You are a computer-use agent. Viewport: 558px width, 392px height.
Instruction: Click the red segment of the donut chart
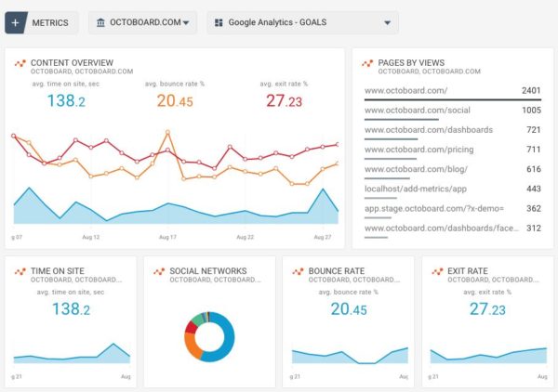191,327
